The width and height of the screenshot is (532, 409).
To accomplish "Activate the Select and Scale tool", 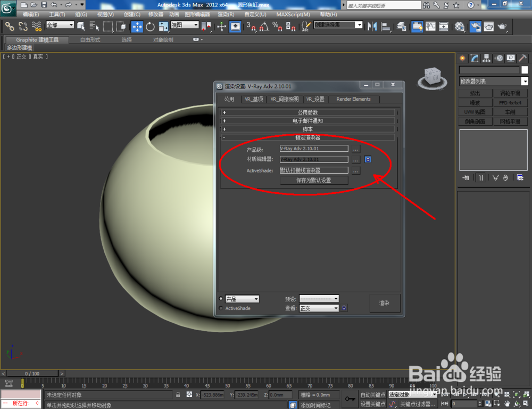I will coord(163,27).
